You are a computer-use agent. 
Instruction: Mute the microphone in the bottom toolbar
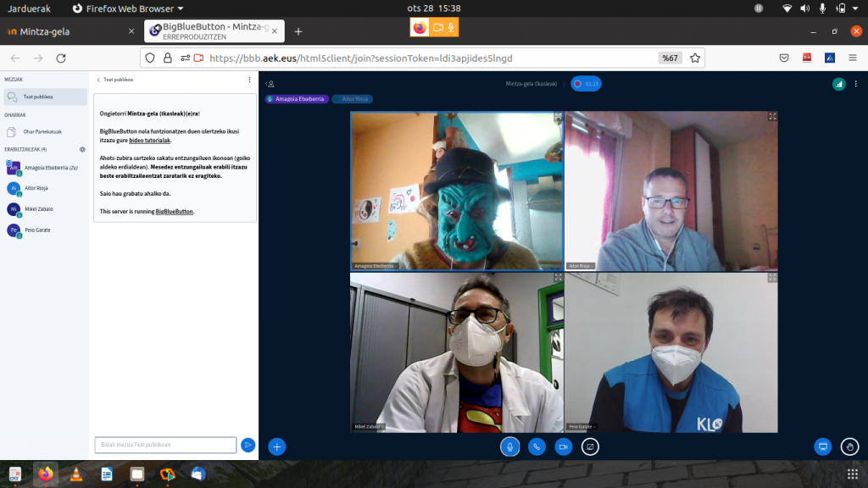(509, 446)
